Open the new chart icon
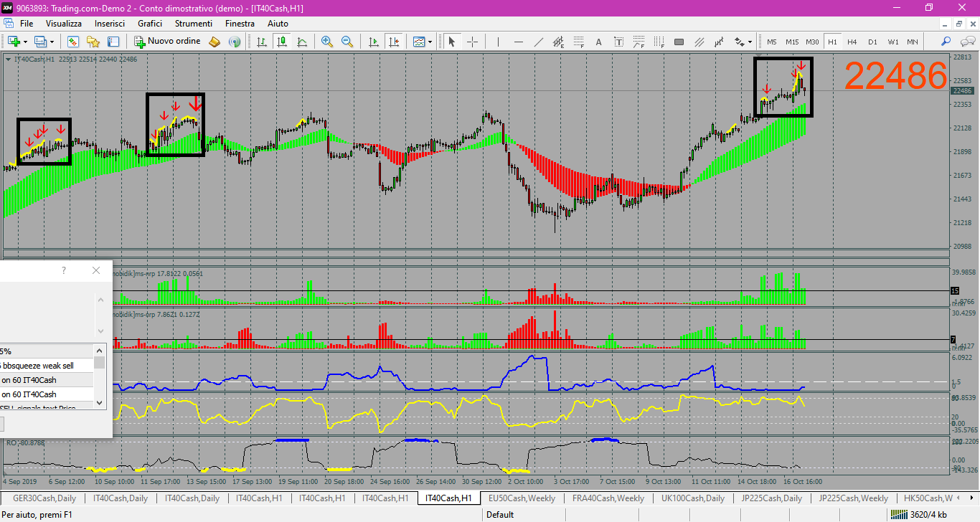The width and height of the screenshot is (980, 522). point(13,42)
